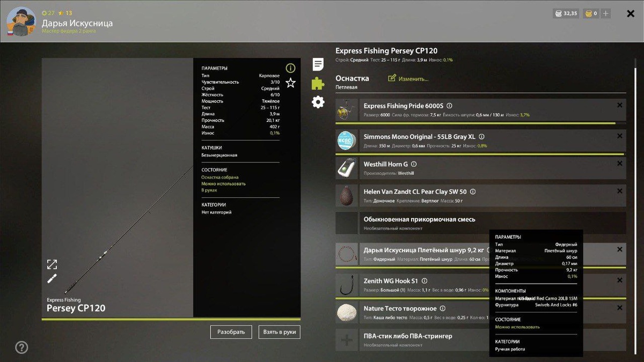Show info for Helen Van Zandt sinker
The width and height of the screenshot is (644, 362).
click(472, 191)
